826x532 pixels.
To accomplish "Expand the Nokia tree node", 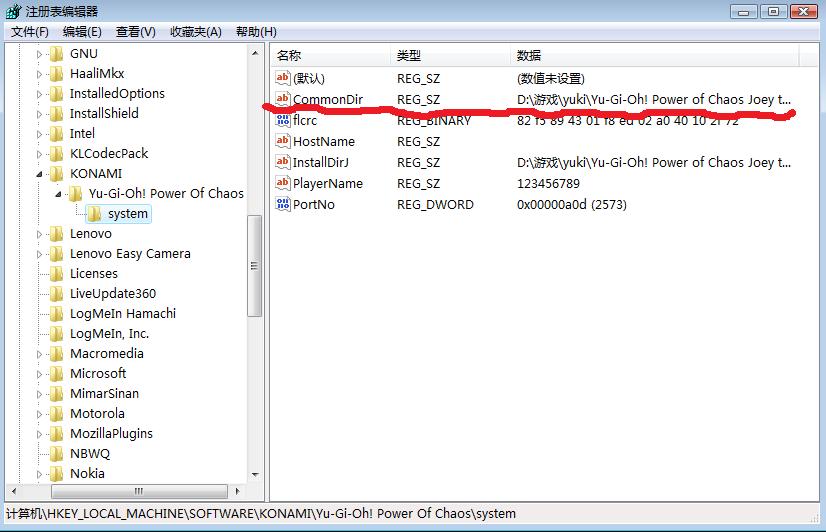I will coord(39,475).
